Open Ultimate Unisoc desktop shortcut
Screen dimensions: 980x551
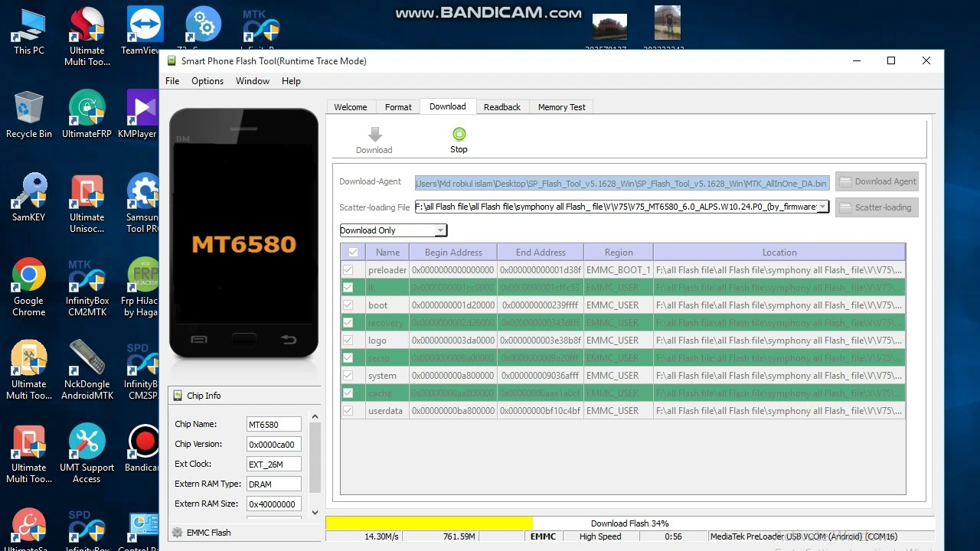(x=87, y=204)
